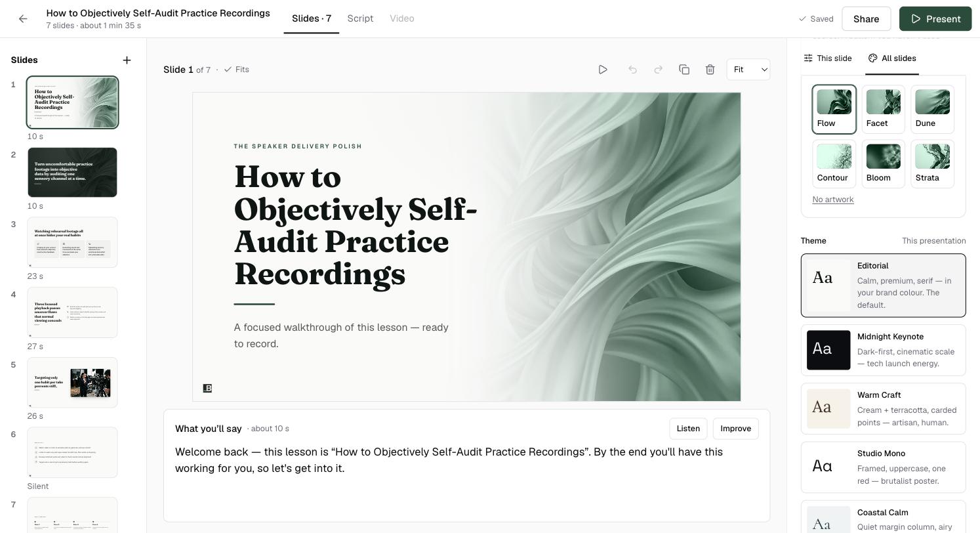Select the Strata artwork option
Viewport: 980px width, 533px height.
(932, 163)
